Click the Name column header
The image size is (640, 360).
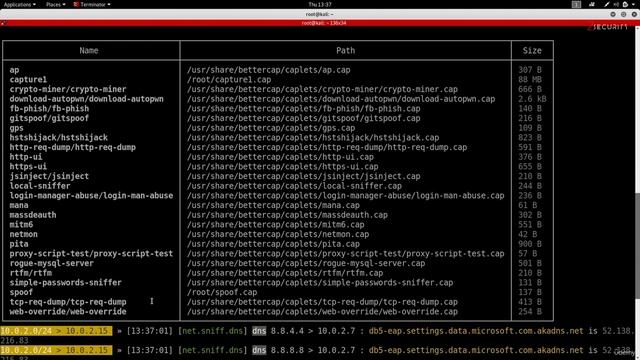coord(89,51)
